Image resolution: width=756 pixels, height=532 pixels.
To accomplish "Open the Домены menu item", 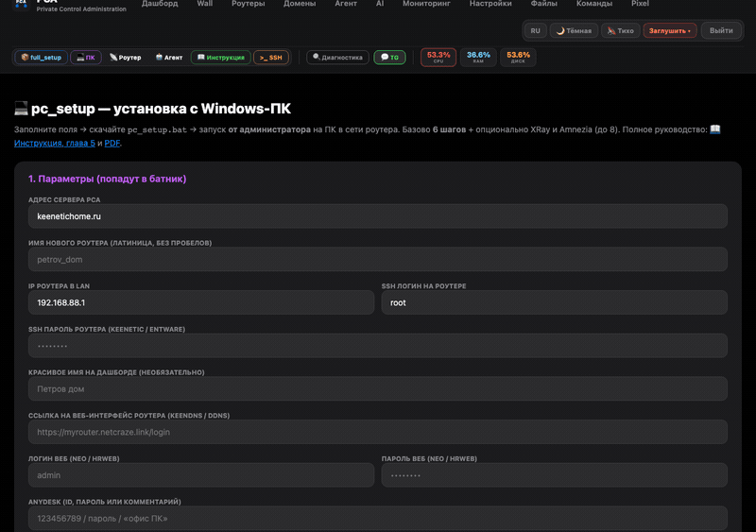I will pyautogui.click(x=300, y=4).
